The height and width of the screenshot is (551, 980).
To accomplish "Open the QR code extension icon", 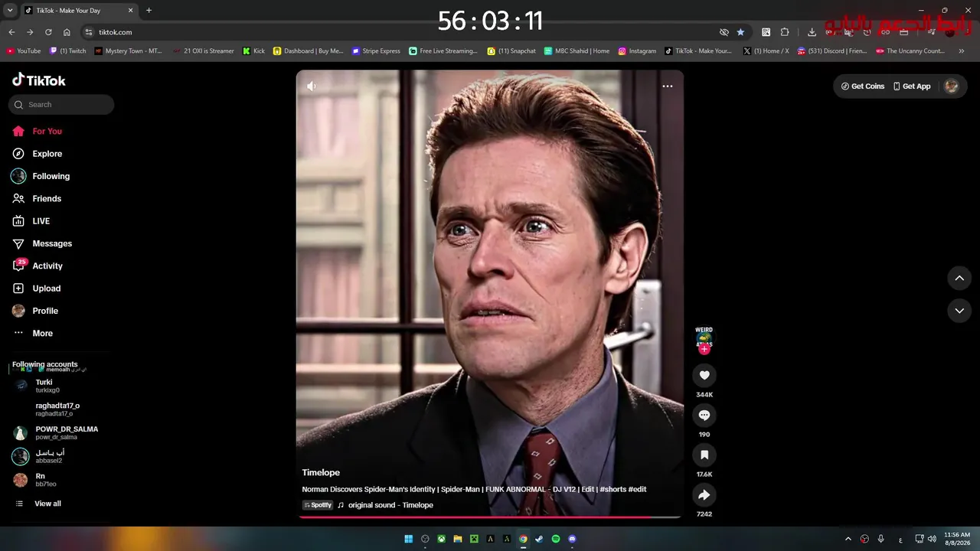I will [766, 32].
